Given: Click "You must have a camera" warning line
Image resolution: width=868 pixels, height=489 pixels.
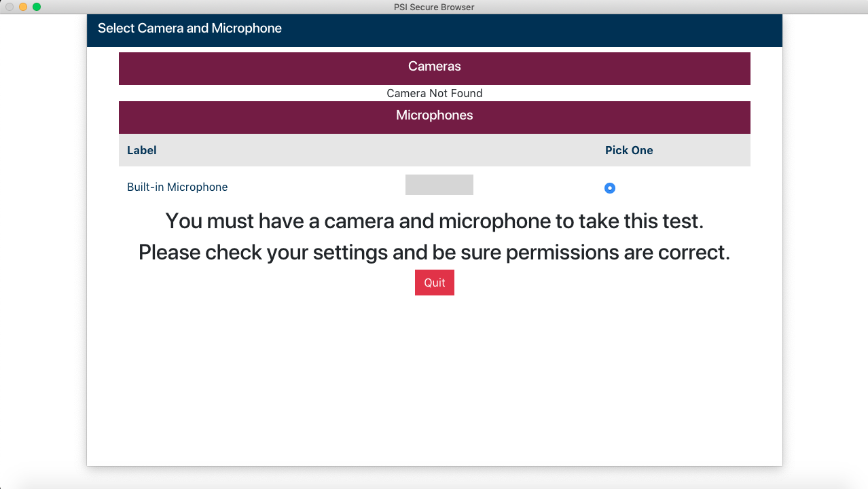Looking at the screenshot, I should [435, 221].
